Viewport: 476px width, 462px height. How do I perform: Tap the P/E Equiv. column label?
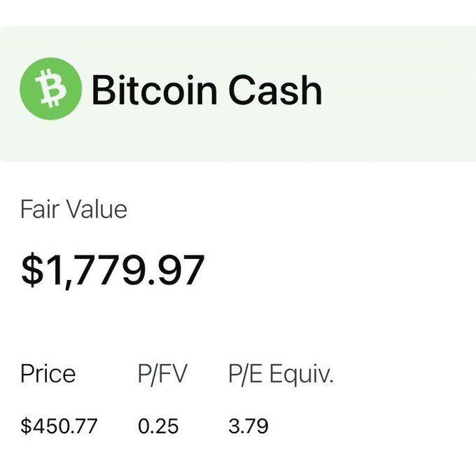281,374
